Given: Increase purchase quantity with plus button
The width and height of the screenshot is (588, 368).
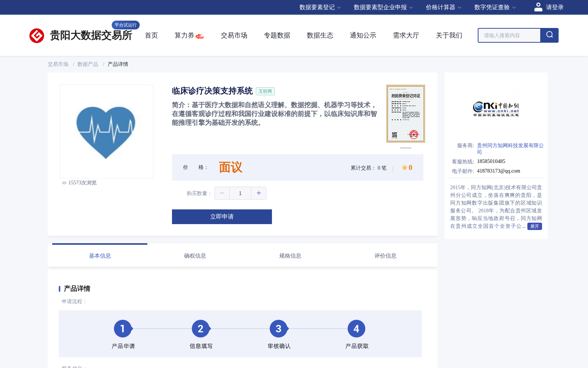Looking at the screenshot, I should pyautogui.click(x=259, y=193).
